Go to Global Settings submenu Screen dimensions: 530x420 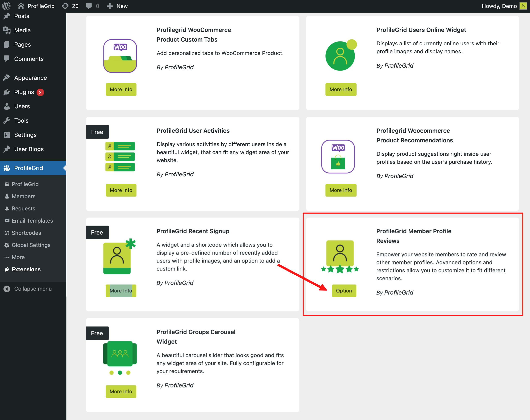(31, 245)
